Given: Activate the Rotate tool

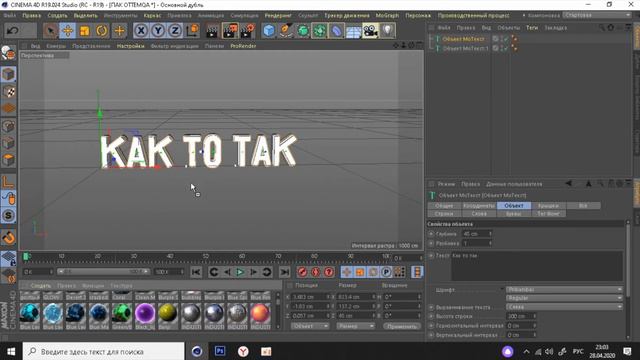Looking at the screenshot, I should pos(102,31).
